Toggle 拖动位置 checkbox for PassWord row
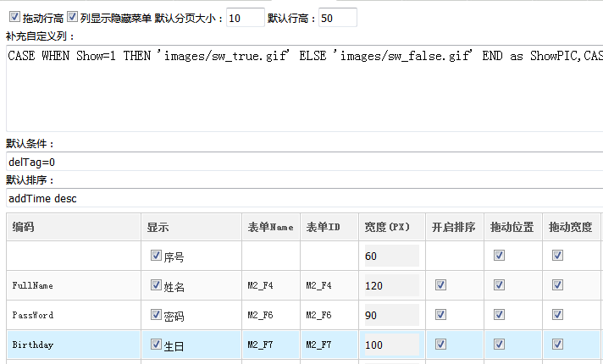The image size is (603, 364). (x=499, y=315)
